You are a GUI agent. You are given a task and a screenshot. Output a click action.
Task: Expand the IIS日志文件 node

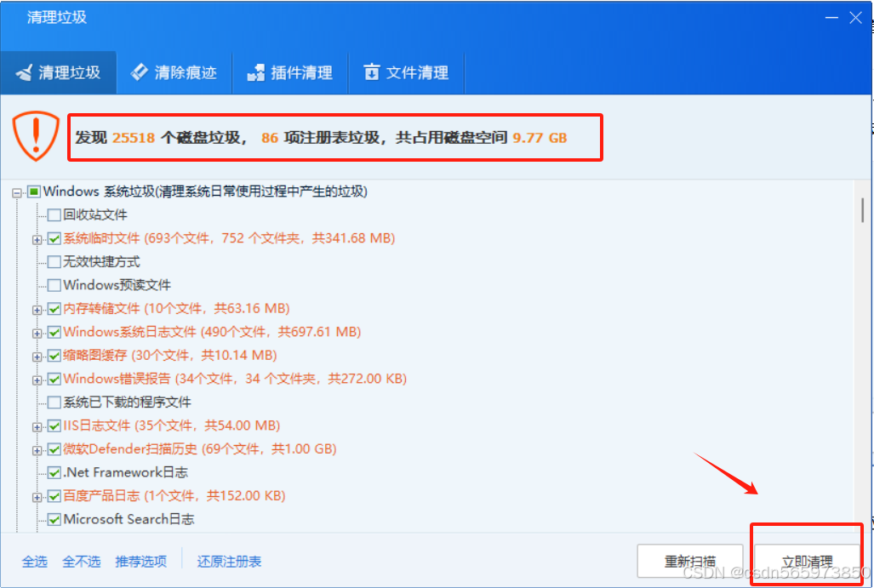click(37, 427)
